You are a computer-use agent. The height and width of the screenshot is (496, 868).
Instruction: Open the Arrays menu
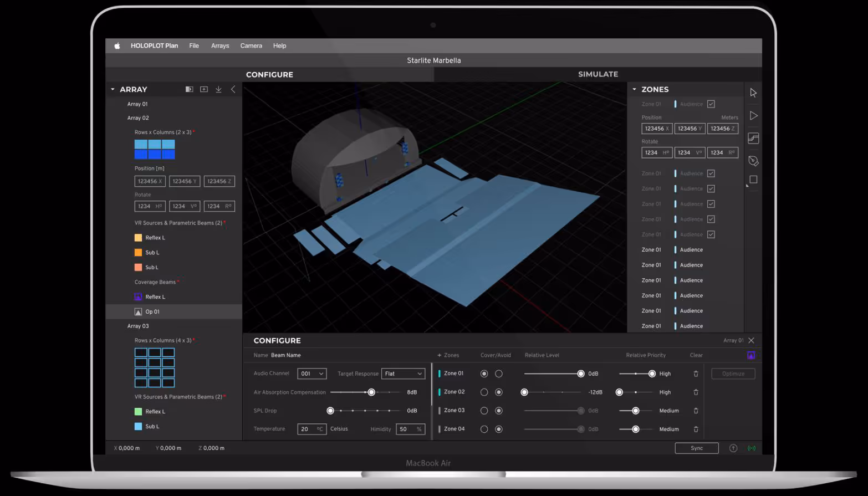[x=220, y=46]
